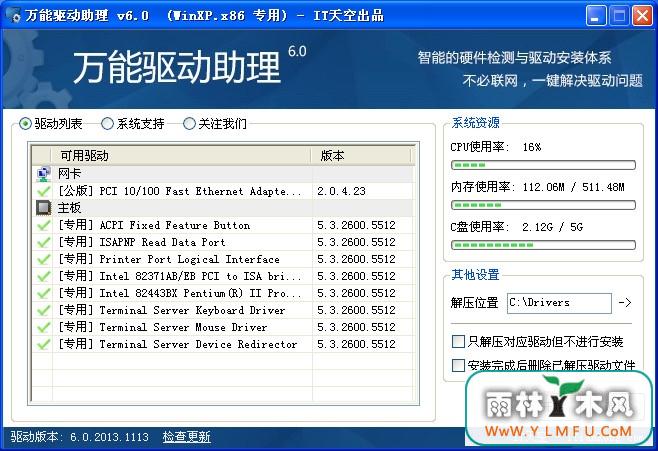Click the -> browse button for extract location
This screenshot has height=451, width=658.
(625, 302)
